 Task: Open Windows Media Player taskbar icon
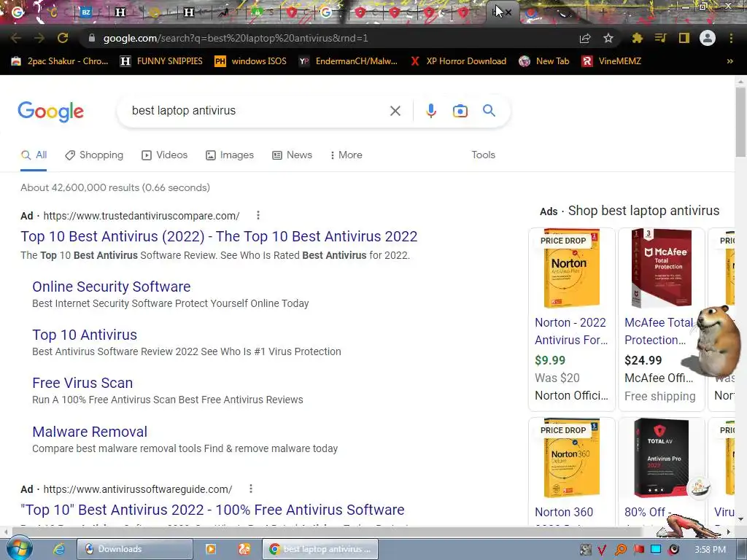[211, 549]
